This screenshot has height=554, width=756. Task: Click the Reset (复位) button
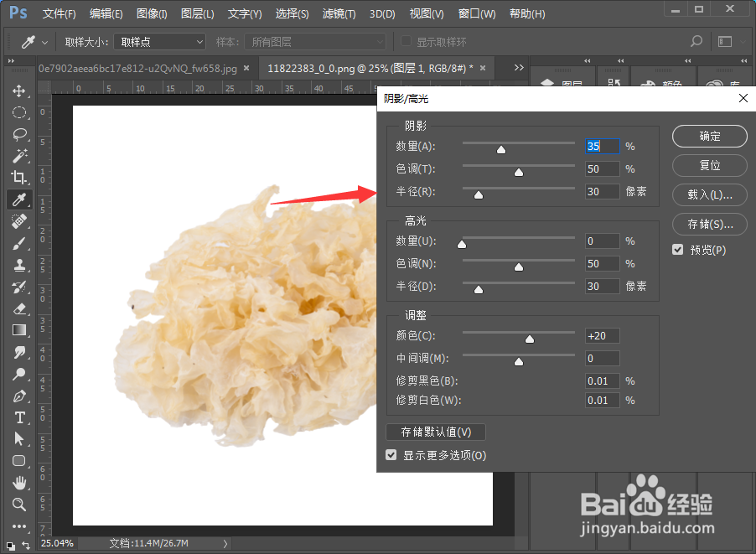click(x=710, y=166)
